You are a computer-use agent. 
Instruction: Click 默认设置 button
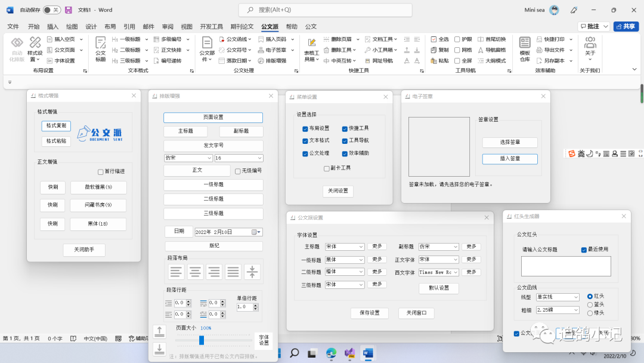point(439,288)
